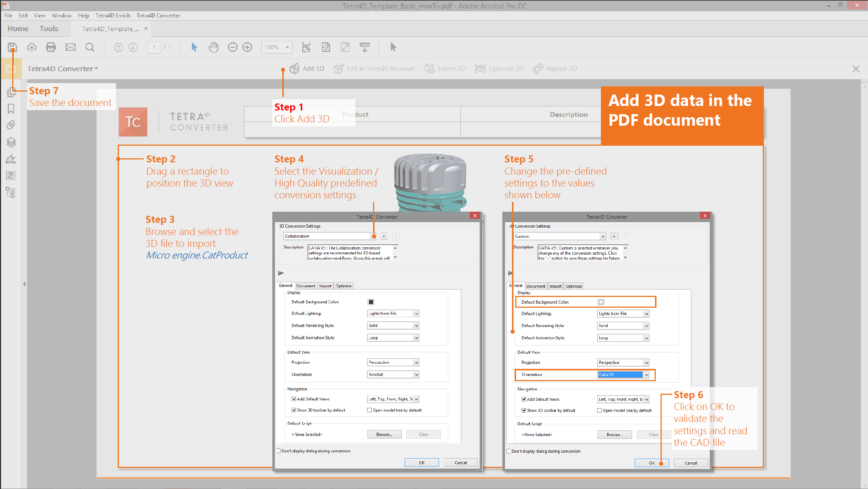The height and width of the screenshot is (489, 868).
Task: Click the Export 3D tool
Action: [445, 69]
